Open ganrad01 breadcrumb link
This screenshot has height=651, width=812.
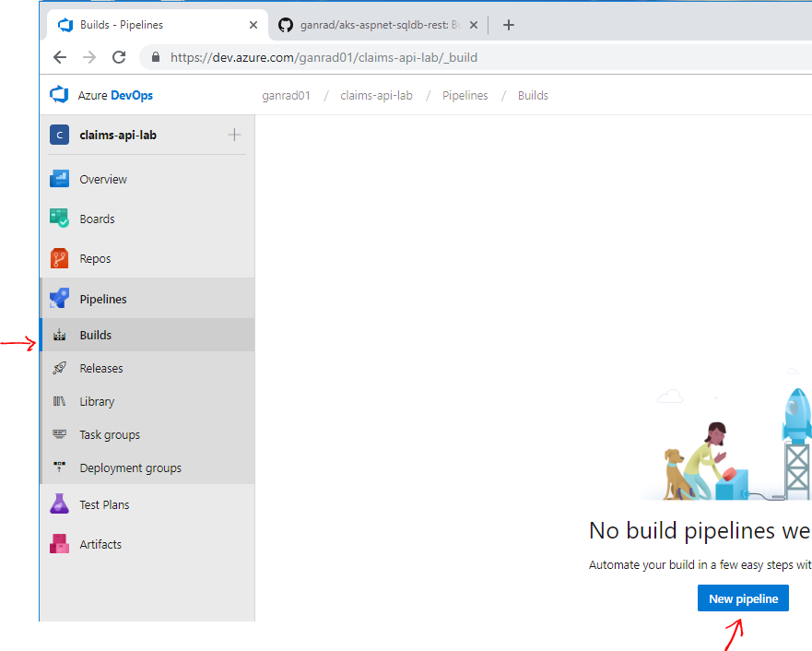[x=286, y=95]
